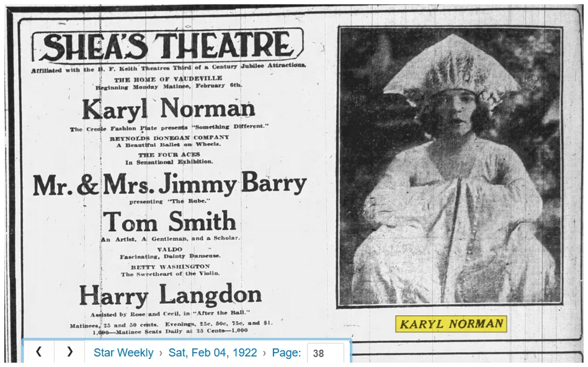Click the Karyl Norman portrait photo

point(450,166)
